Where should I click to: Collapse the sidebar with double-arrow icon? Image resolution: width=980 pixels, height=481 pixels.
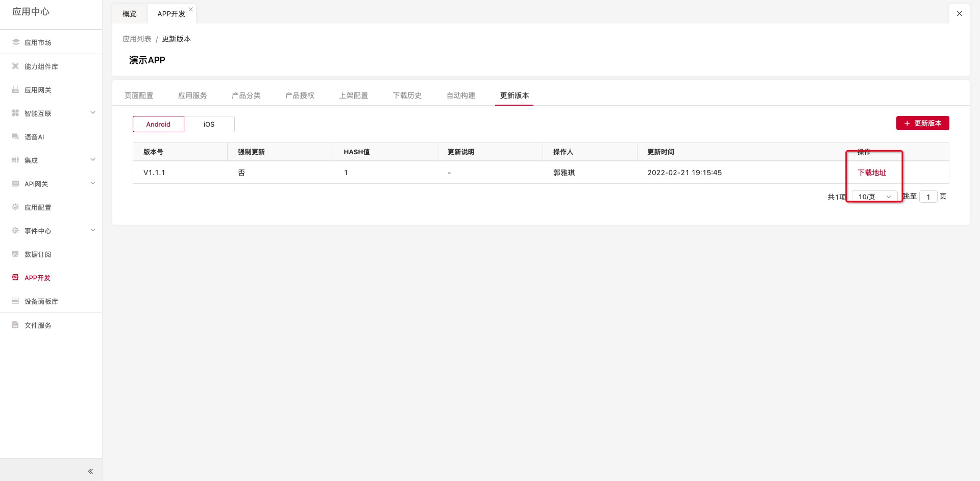90,471
